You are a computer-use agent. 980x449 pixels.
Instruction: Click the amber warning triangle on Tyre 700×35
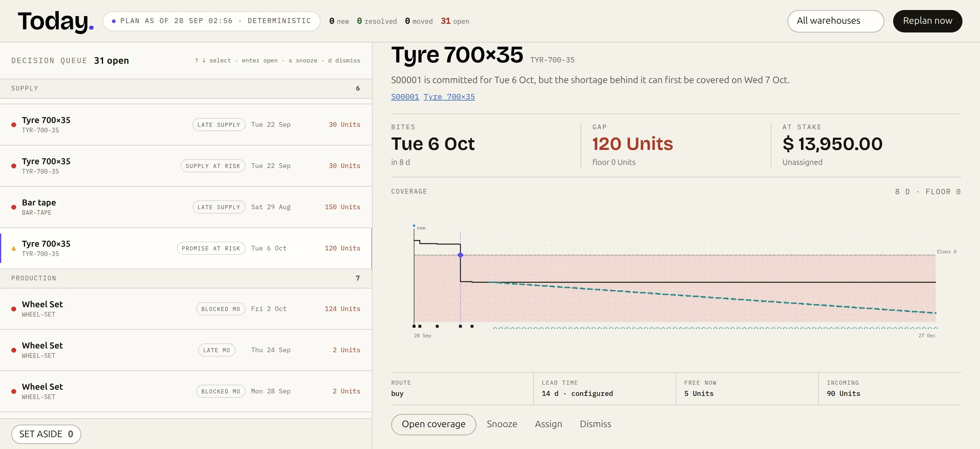[x=14, y=248]
